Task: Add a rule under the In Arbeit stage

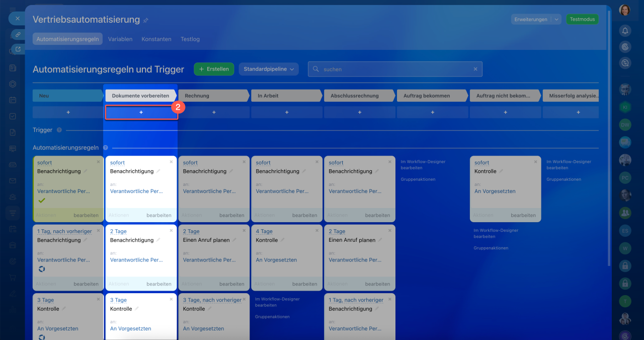Action: [x=287, y=112]
